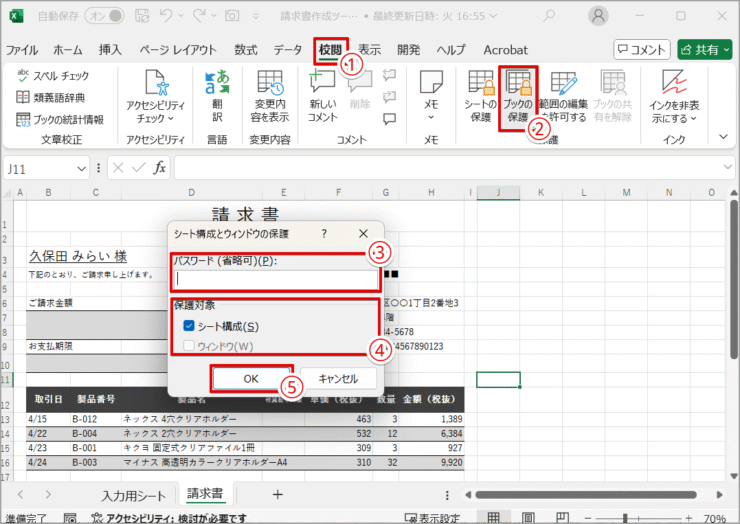Switch to the Insert (挿入) tab
The width and height of the screenshot is (740, 524).
110,50
